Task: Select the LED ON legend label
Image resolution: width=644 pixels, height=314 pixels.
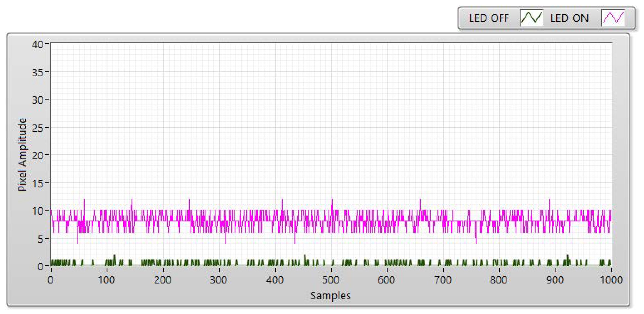Action: click(x=570, y=18)
